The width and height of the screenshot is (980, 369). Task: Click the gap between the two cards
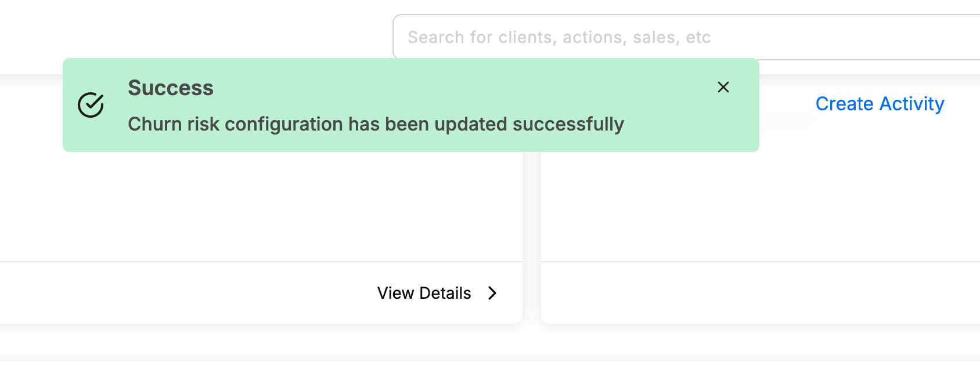coord(532,232)
